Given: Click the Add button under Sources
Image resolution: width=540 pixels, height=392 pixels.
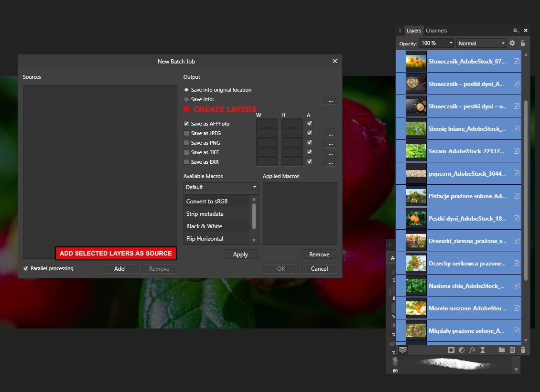Looking at the screenshot, I should (x=119, y=269).
